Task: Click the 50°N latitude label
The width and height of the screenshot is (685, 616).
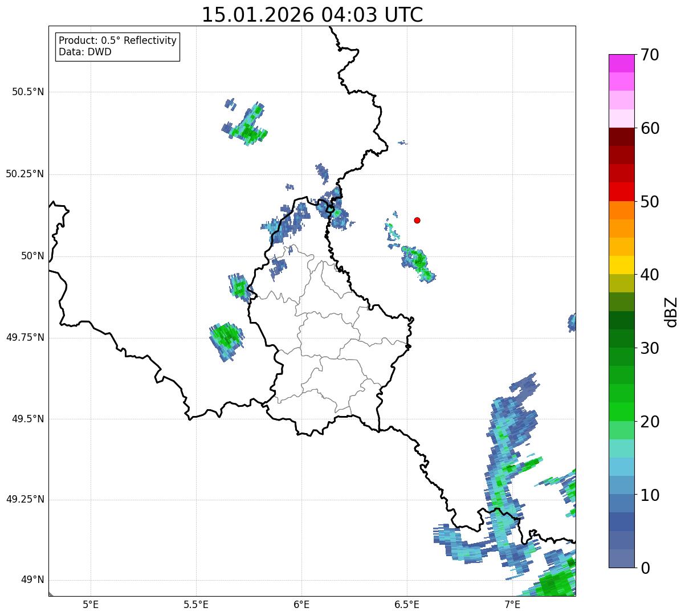Action: tap(32, 256)
